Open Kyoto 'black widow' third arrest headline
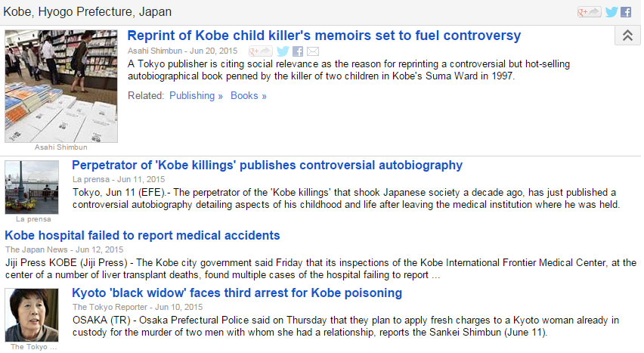 tap(237, 293)
